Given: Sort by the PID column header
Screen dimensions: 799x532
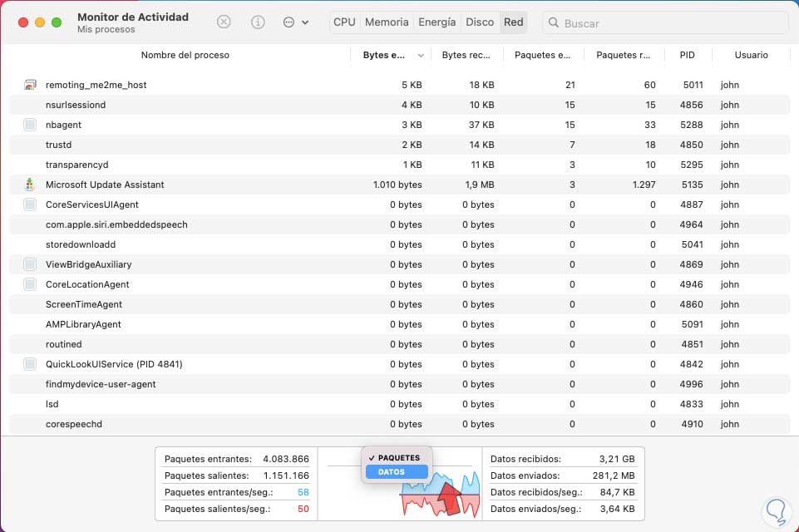Looking at the screenshot, I should (687, 55).
